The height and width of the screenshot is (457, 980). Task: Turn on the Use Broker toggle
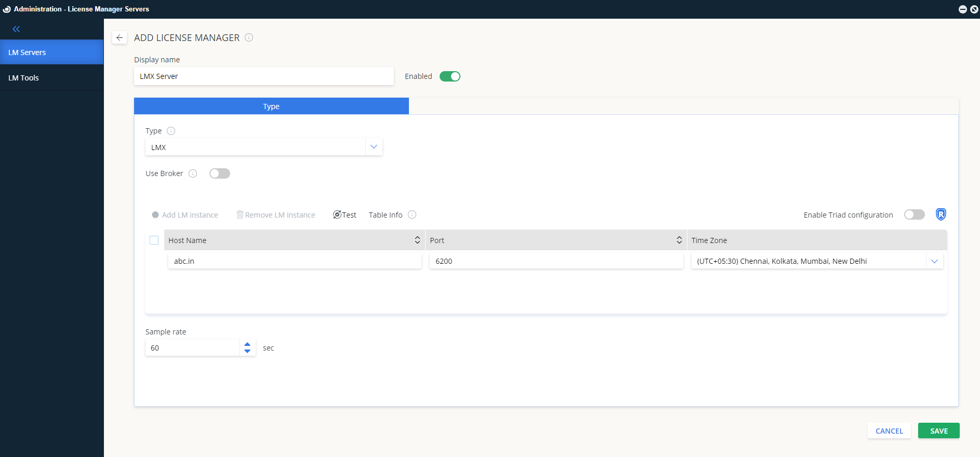219,173
